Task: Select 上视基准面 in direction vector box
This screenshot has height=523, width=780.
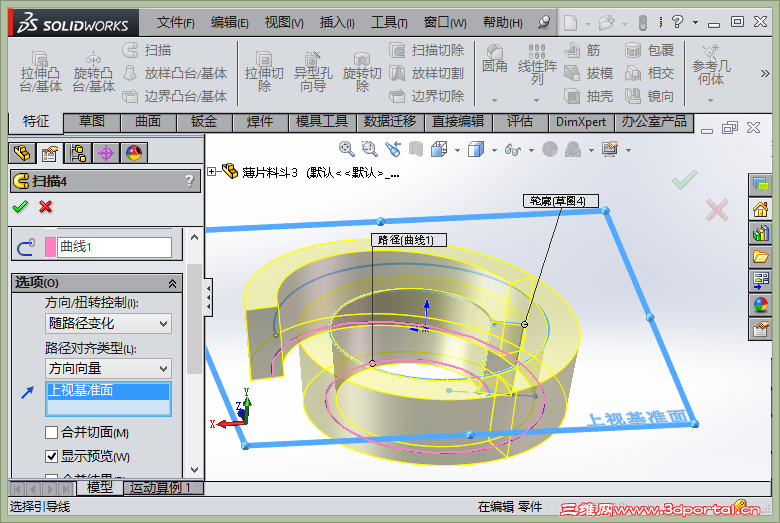Action: pyautogui.click(x=108, y=391)
